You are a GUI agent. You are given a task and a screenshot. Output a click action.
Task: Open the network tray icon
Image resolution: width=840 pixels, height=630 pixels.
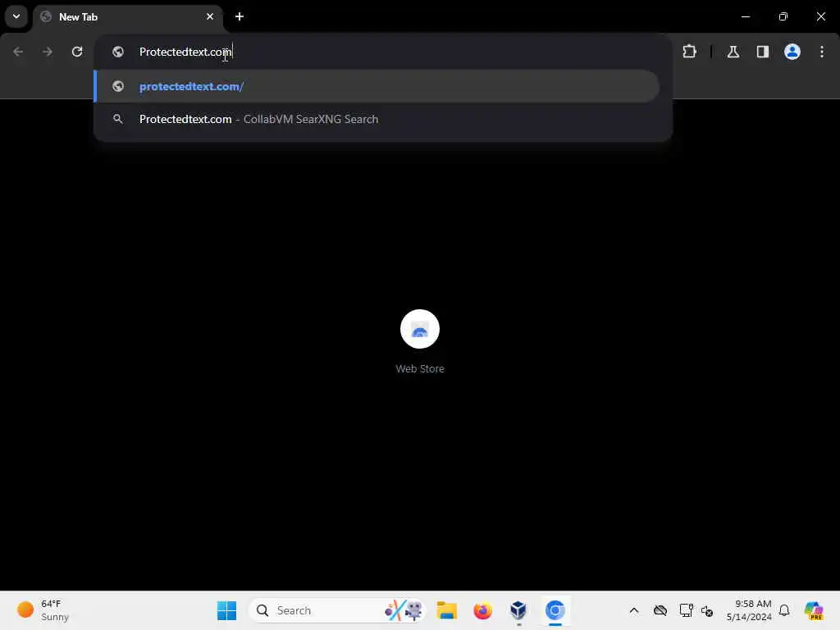pyautogui.click(x=686, y=610)
